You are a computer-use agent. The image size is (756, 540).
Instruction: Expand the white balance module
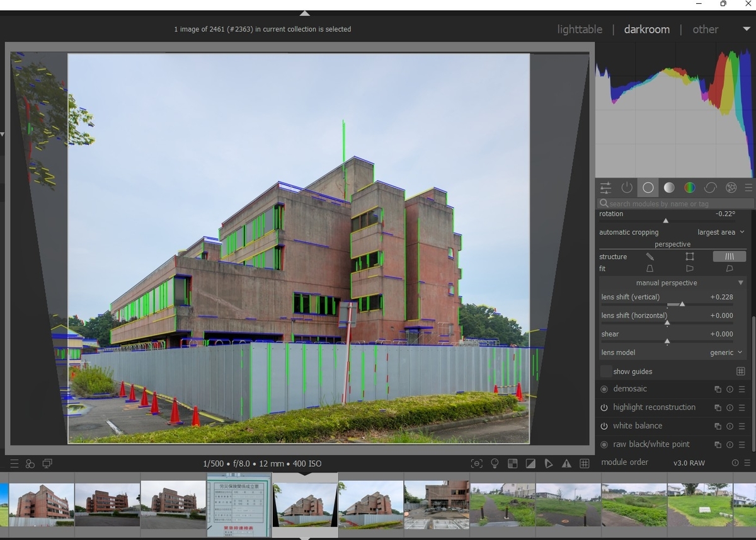pos(638,426)
